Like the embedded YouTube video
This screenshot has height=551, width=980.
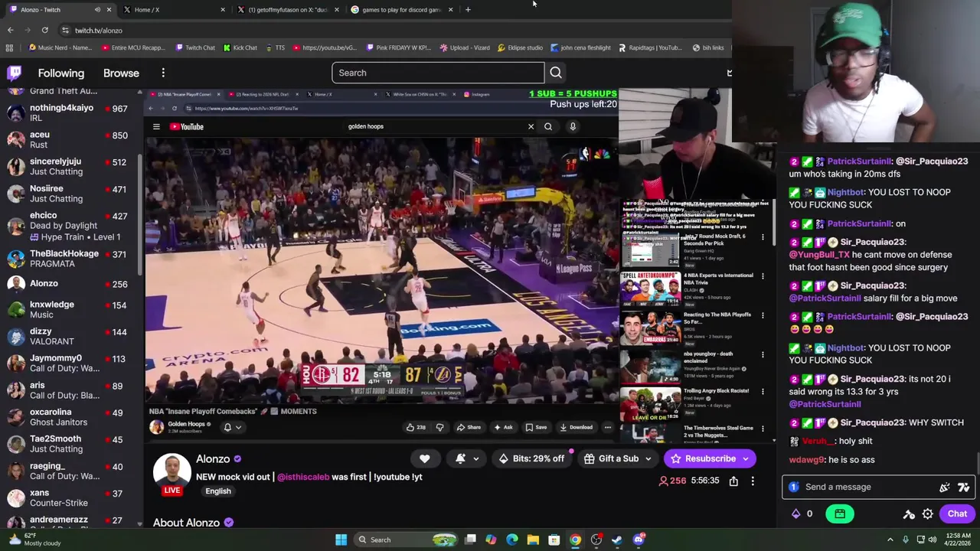pos(415,427)
